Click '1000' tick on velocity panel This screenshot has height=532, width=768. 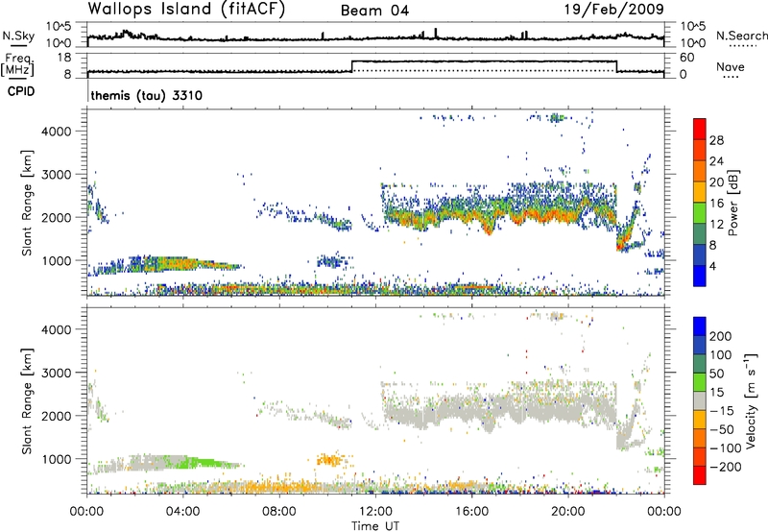[57, 459]
